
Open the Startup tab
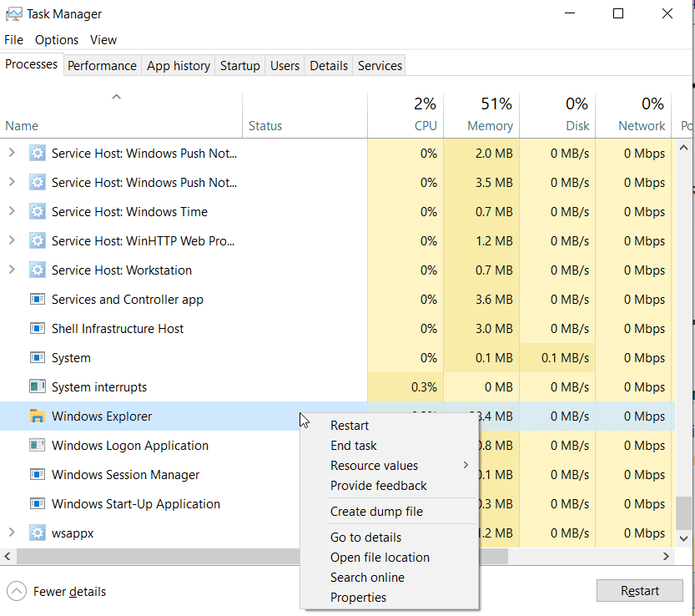(239, 66)
